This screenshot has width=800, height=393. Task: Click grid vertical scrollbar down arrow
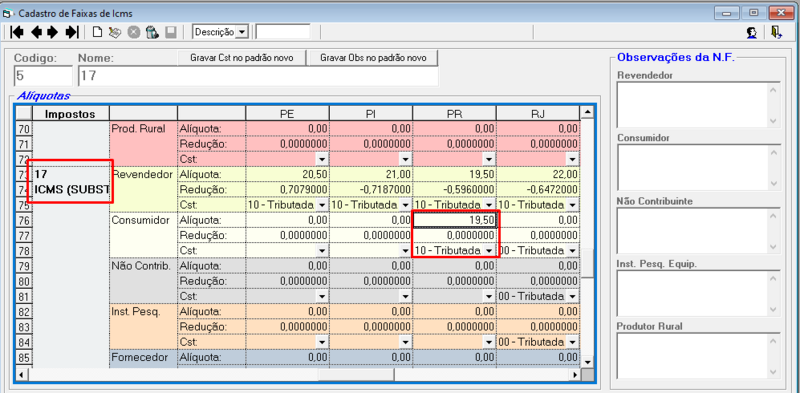tap(587, 362)
